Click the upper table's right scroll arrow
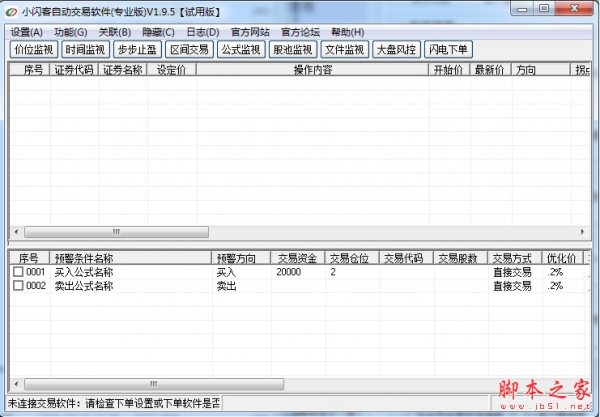Image resolution: width=600 pixels, height=417 pixels. [582, 232]
